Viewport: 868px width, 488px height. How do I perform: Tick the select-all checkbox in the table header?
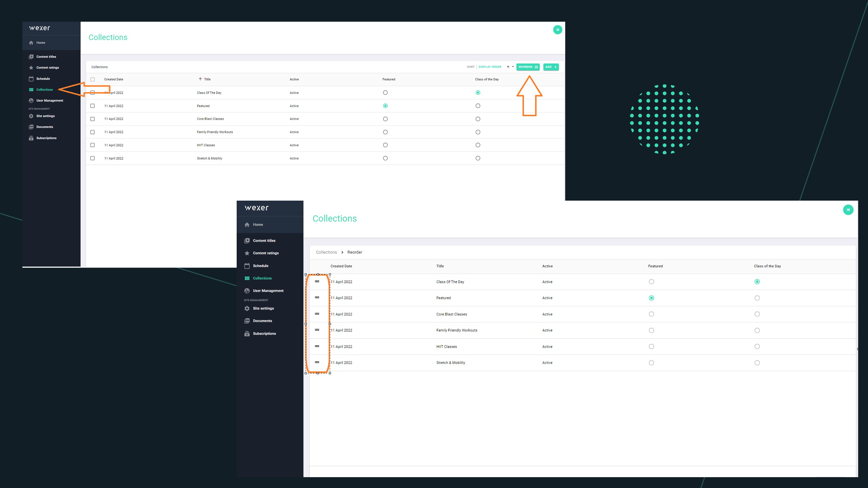[x=92, y=79]
